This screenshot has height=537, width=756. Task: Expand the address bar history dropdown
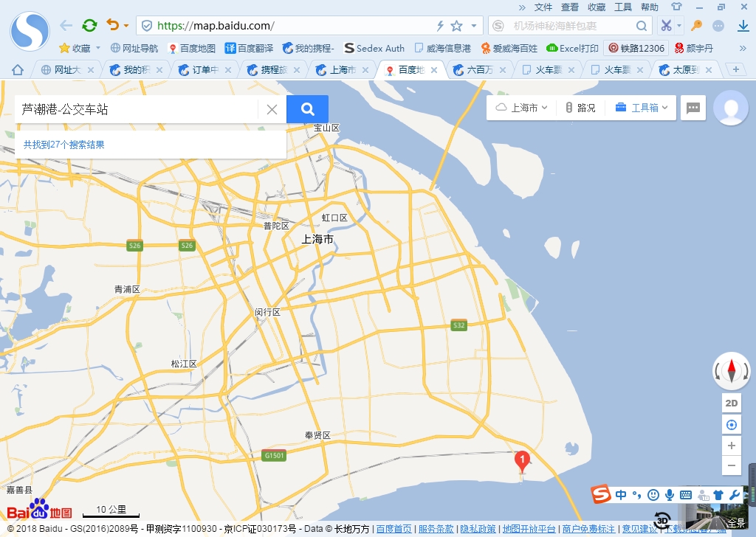(474, 26)
